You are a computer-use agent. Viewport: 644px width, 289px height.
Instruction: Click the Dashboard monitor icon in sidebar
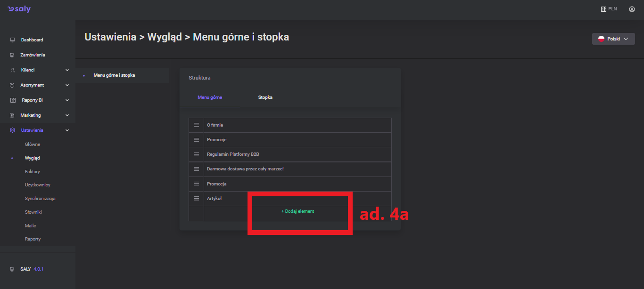click(12, 40)
